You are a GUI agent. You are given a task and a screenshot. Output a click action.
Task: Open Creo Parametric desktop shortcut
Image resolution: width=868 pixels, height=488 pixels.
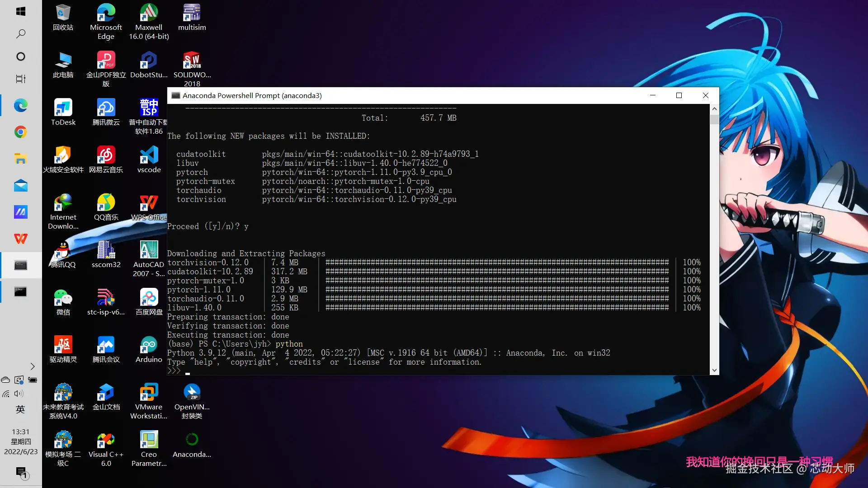[x=149, y=440]
